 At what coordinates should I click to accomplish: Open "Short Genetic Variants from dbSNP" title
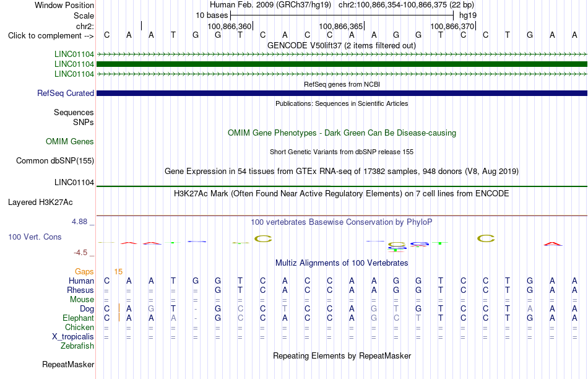click(x=342, y=152)
